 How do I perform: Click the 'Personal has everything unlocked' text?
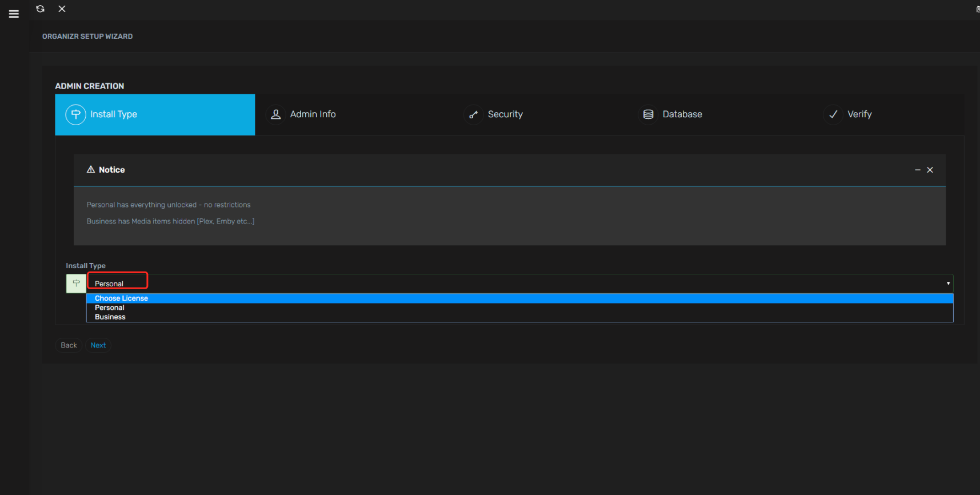[x=169, y=205]
